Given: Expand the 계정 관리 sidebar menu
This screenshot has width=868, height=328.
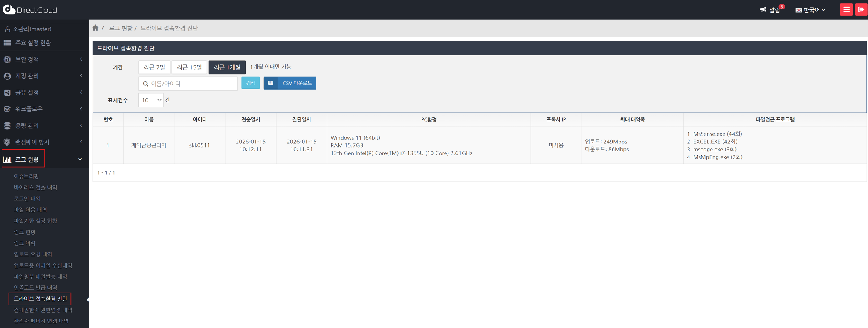Looking at the screenshot, I should (43, 76).
